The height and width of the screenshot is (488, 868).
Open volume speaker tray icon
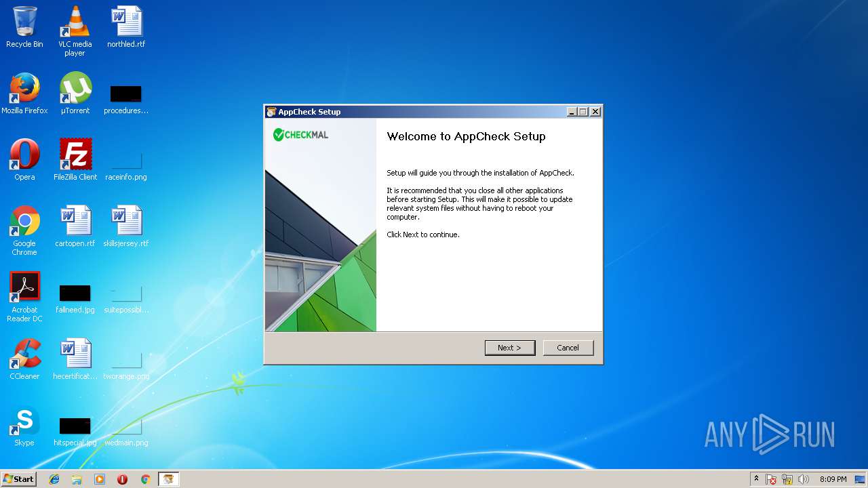(804, 479)
